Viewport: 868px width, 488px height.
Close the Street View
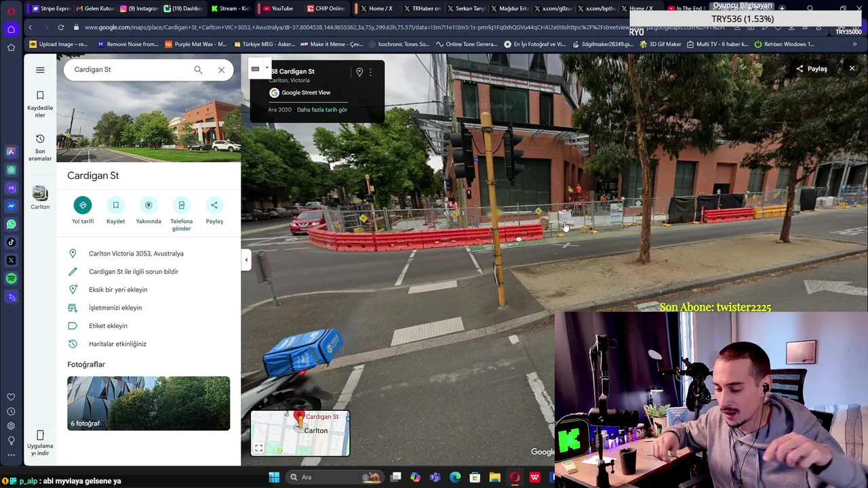tap(852, 68)
